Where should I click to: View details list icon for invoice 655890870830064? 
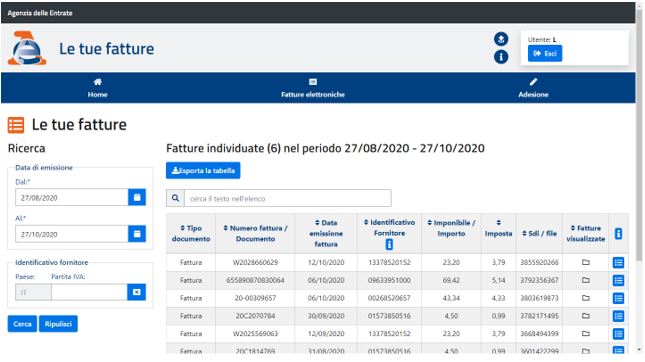click(618, 280)
